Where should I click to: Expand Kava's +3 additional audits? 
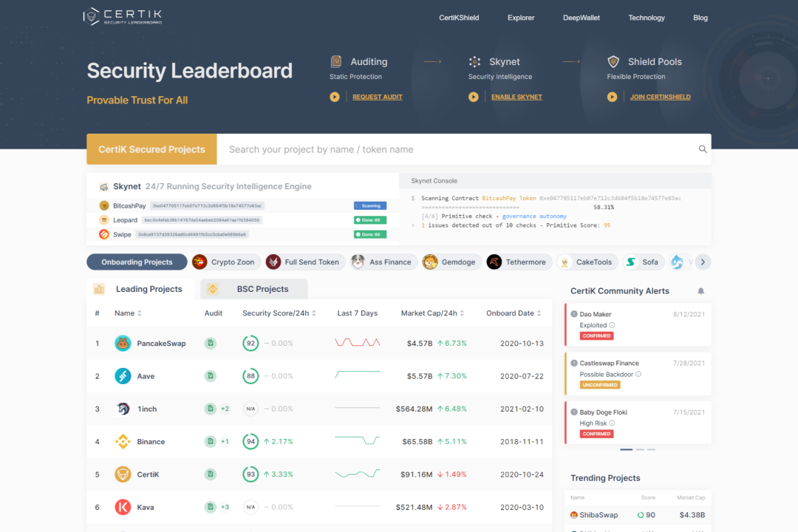(225, 507)
